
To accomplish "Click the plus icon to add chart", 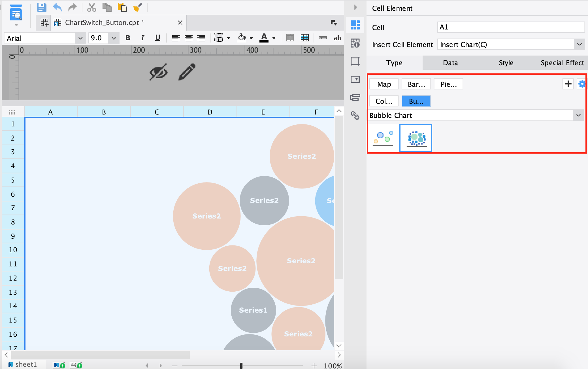I will 568,84.
